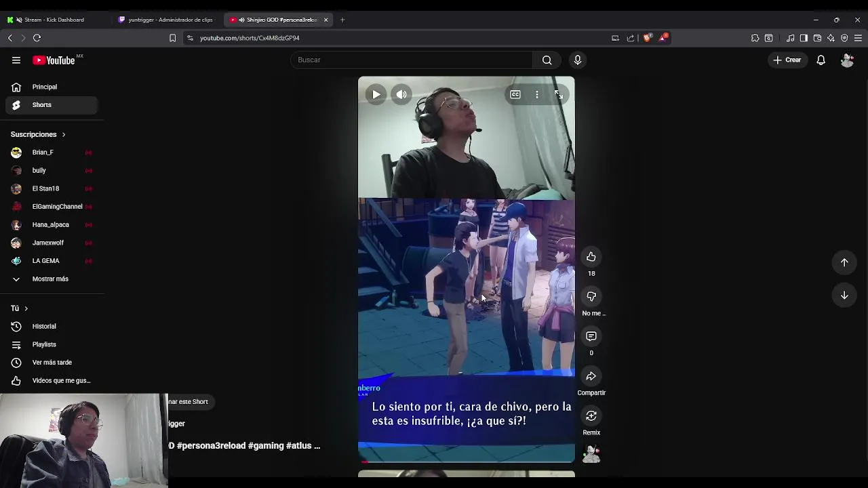Select Shorts in the sidebar
Screen dimensions: 868x488
[x=52, y=105]
